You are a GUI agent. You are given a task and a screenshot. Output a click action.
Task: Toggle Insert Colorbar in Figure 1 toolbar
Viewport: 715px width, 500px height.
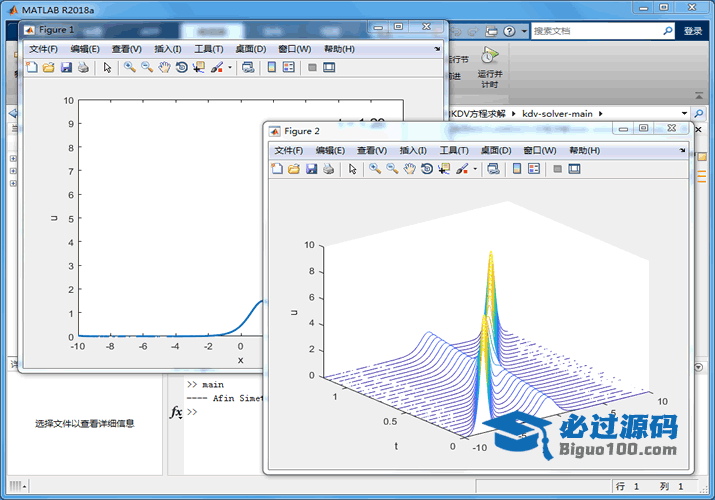click(270, 68)
